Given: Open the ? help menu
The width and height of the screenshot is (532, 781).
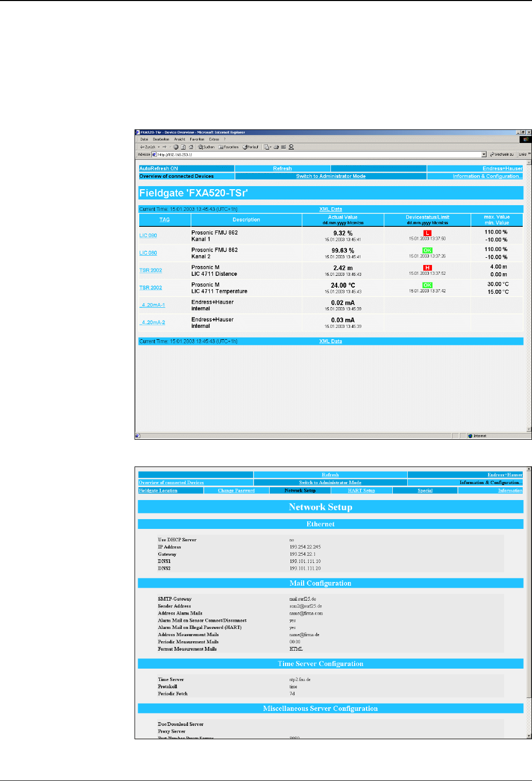Looking at the screenshot, I should click(x=225, y=139).
